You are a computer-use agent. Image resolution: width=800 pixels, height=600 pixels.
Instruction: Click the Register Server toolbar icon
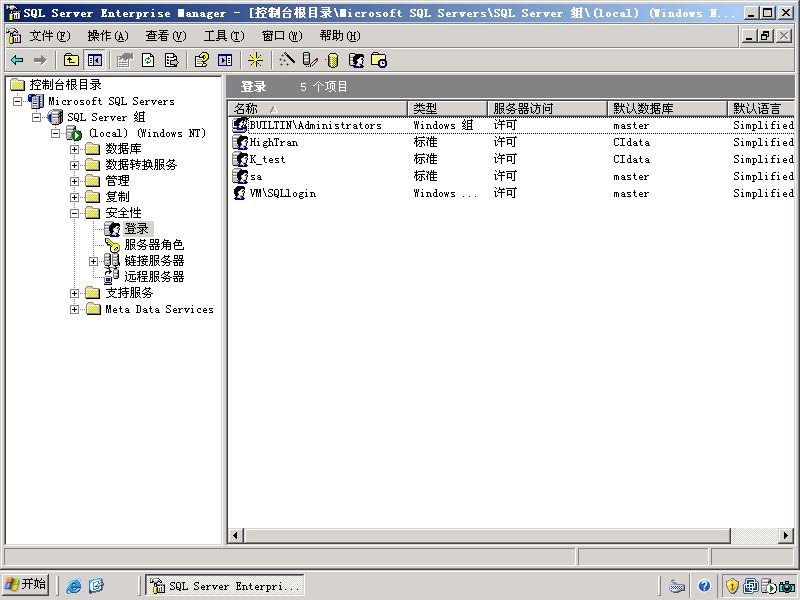point(310,60)
